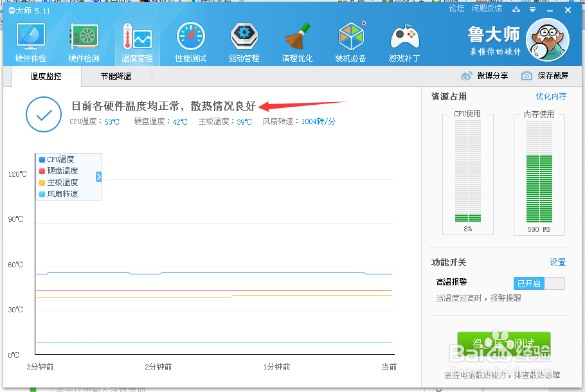Switch to the 节能降温 tab
The width and height of the screenshot is (585, 392).
coord(116,76)
